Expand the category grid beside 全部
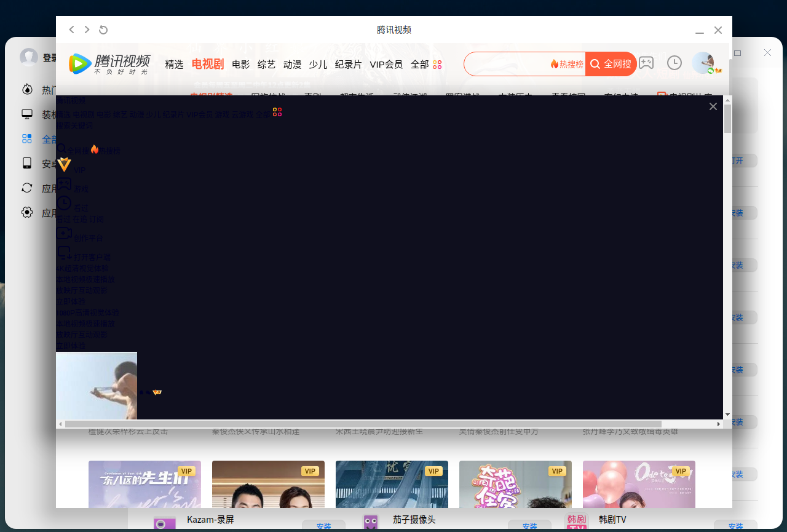Screen dimensions: 787x532 pos(437,64)
